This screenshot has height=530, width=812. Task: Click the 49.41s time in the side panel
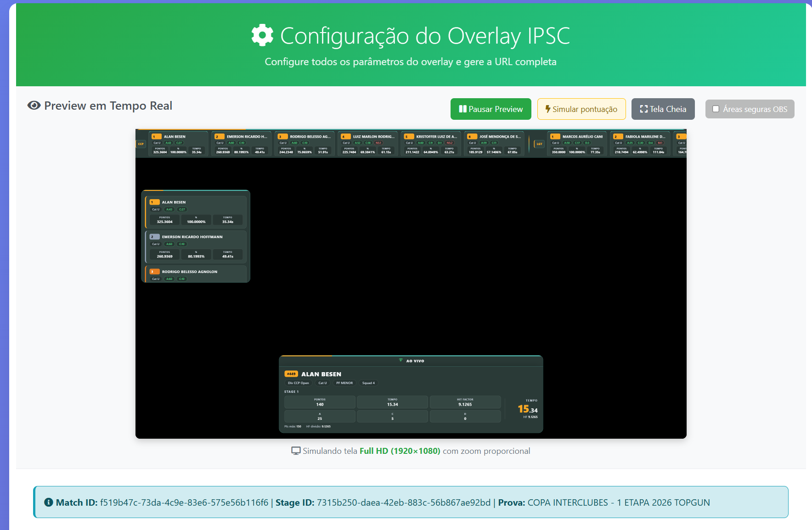point(228,257)
